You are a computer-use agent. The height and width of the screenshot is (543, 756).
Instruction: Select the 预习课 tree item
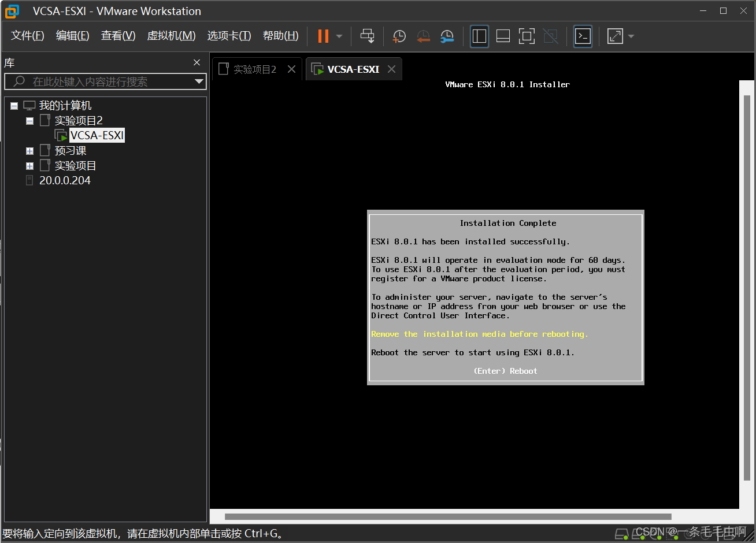71,151
